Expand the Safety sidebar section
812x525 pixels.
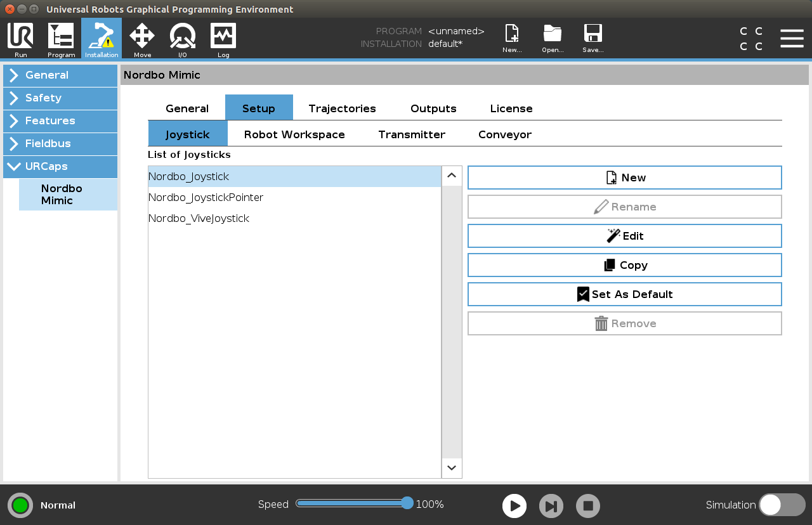(x=60, y=98)
